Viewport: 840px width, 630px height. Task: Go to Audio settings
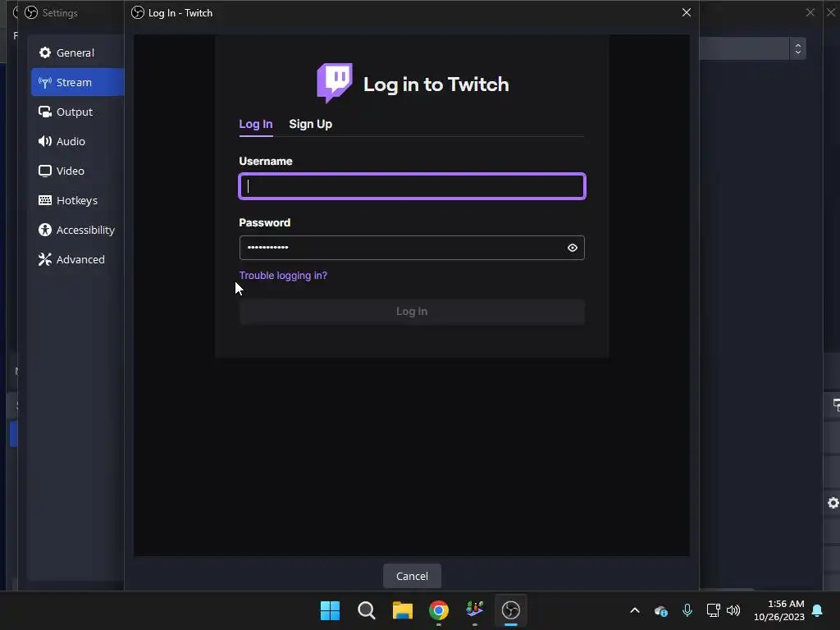[75, 141]
